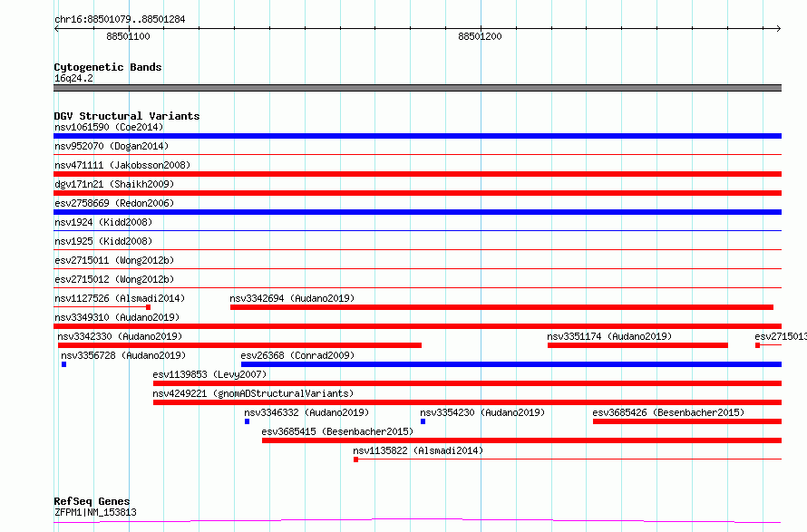This screenshot has width=807, height=532.
Task: Open nsv1924 (Kidd2008) variant label
Action: click(103, 222)
